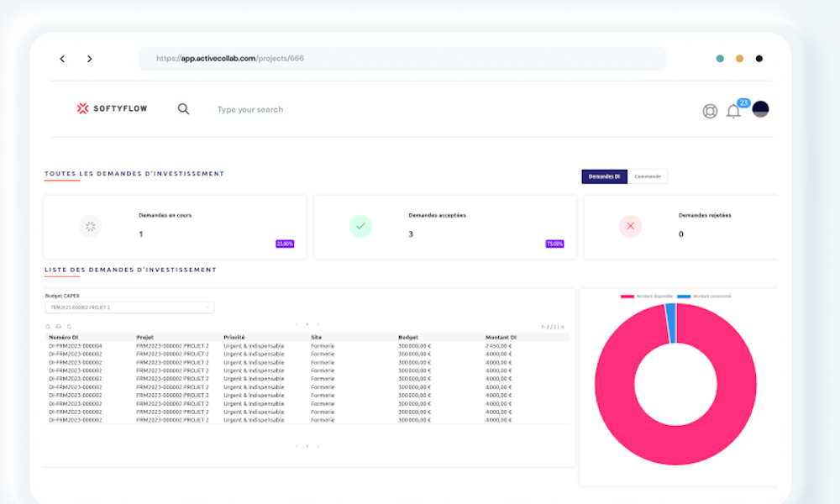840x504 pixels.
Task: Go to next page in bottom pagination
Action: click(x=318, y=446)
